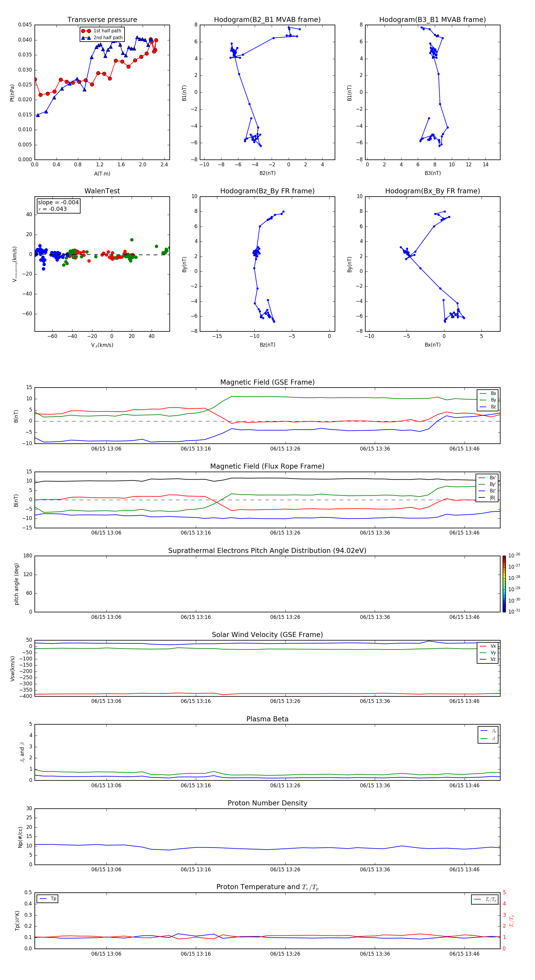
Task: Click the colorbar's bottom label 10^-31
Action: 514,611
